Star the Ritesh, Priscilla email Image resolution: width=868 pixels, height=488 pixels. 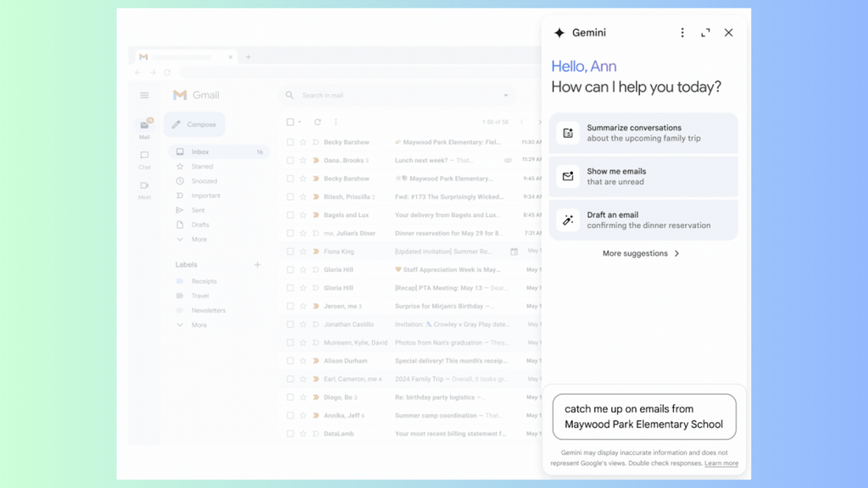point(303,197)
